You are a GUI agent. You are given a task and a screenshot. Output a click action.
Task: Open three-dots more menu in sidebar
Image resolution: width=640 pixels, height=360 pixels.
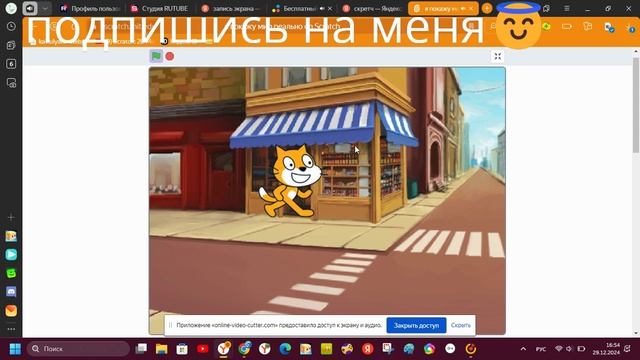click(x=11, y=329)
